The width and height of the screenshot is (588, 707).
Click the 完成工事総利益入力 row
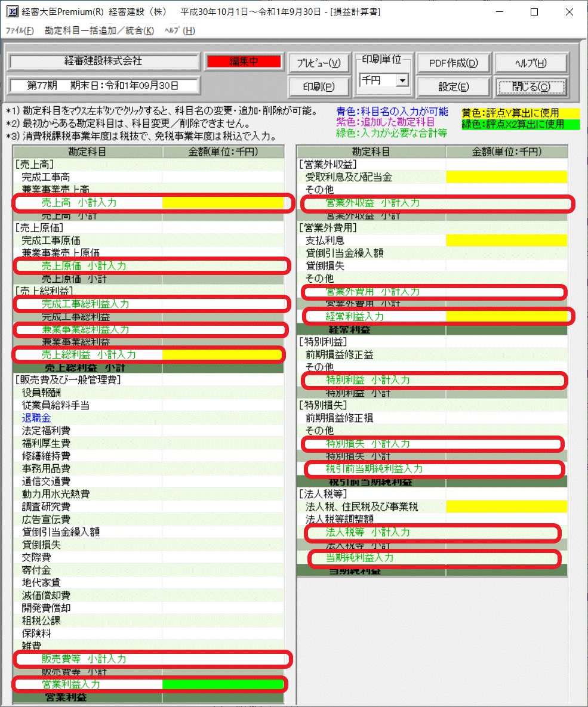149,304
